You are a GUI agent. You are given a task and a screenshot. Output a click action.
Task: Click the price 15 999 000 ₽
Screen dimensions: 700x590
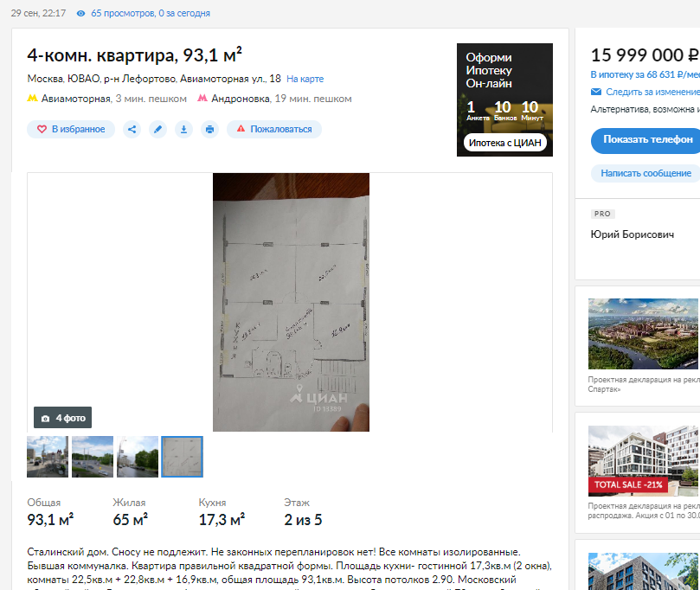click(645, 55)
